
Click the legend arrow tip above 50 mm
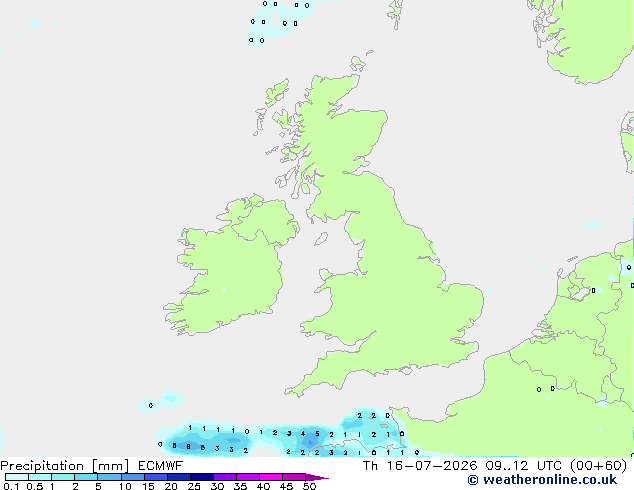[x=317, y=477]
